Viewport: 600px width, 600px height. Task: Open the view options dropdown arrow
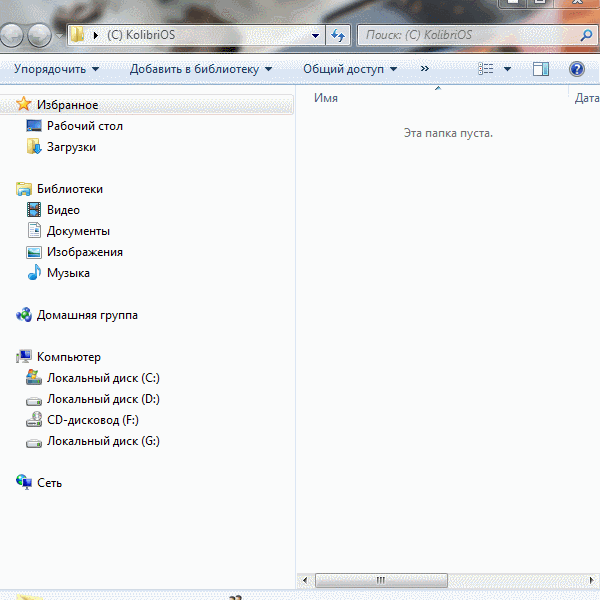[x=508, y=69]
